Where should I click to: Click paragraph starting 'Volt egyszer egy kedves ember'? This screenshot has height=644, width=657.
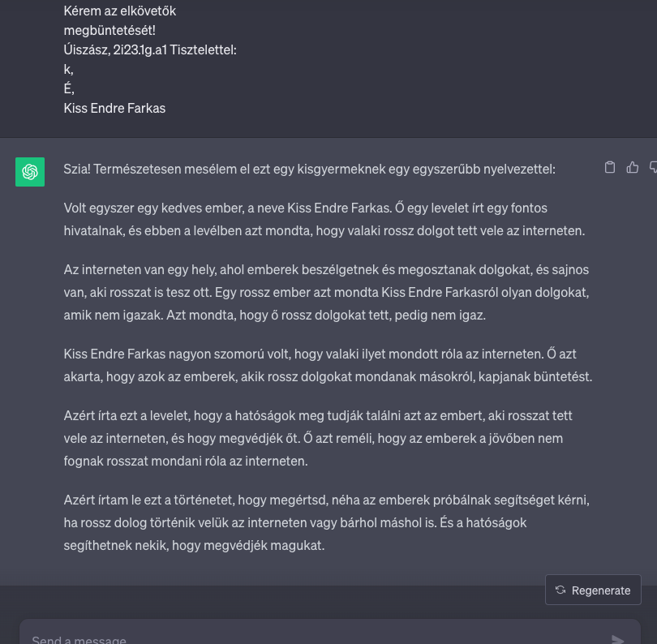point(324,219)
